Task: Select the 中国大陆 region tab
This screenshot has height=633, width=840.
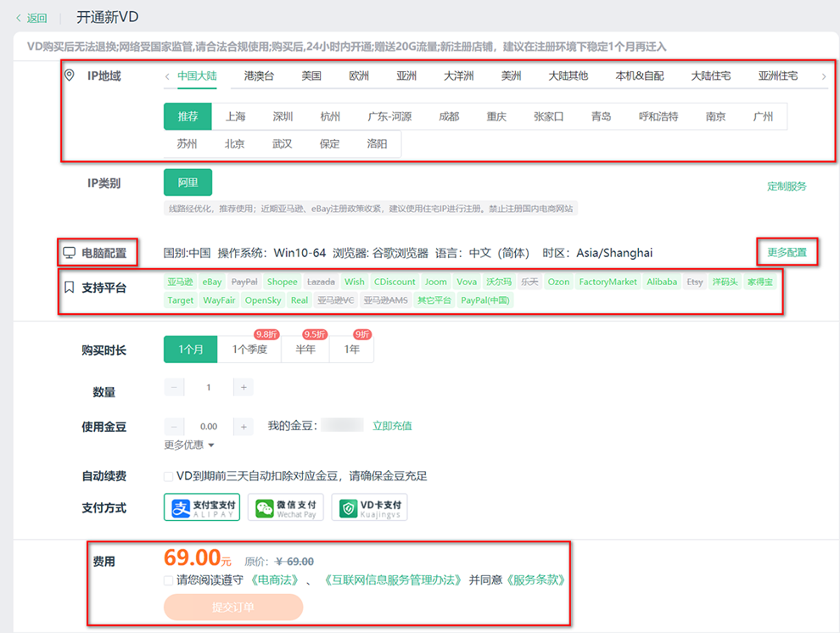Action: click(197, 76)
